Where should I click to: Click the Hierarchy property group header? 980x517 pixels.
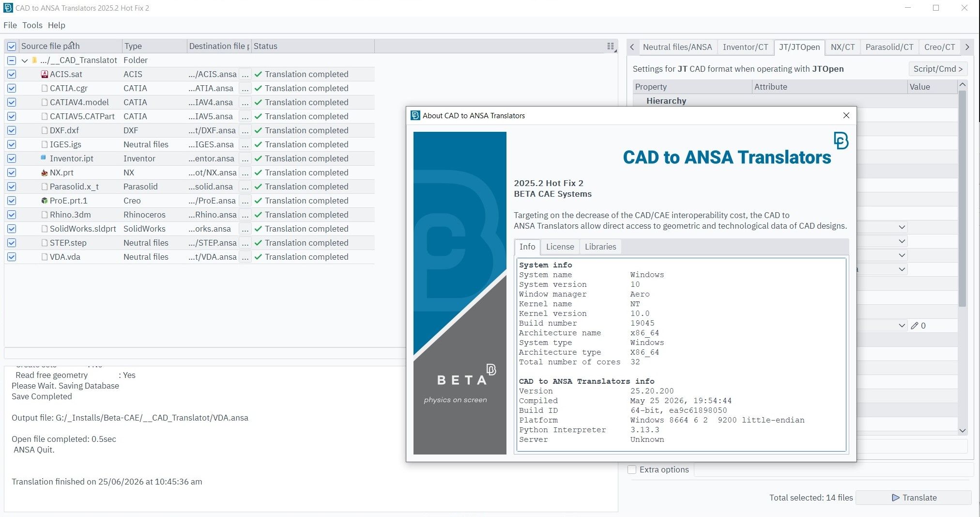(666, 101)
